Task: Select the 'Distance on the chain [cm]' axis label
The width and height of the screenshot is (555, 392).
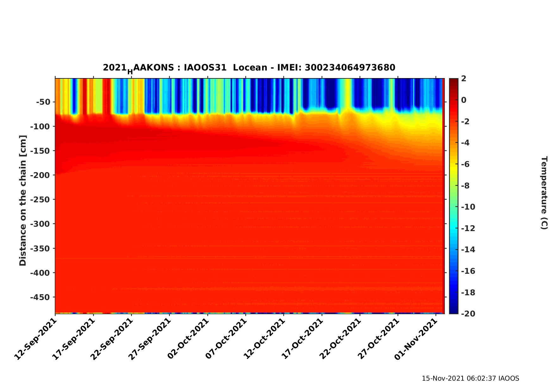Action: [x=23, y=200]
